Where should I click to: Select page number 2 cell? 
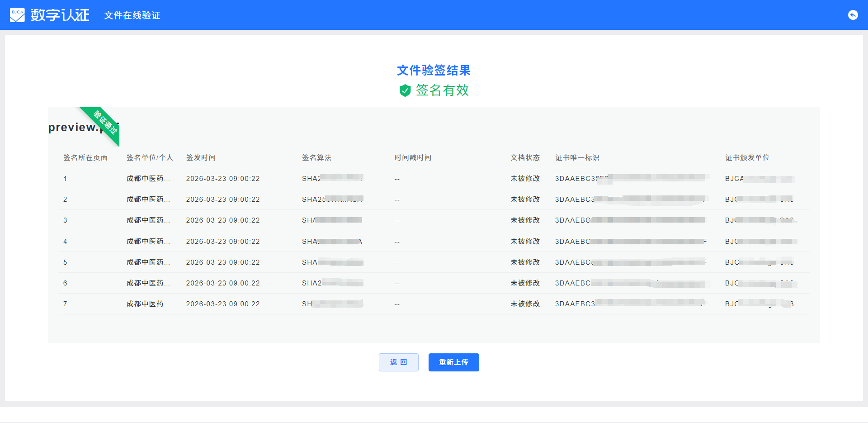click(65, 200)
